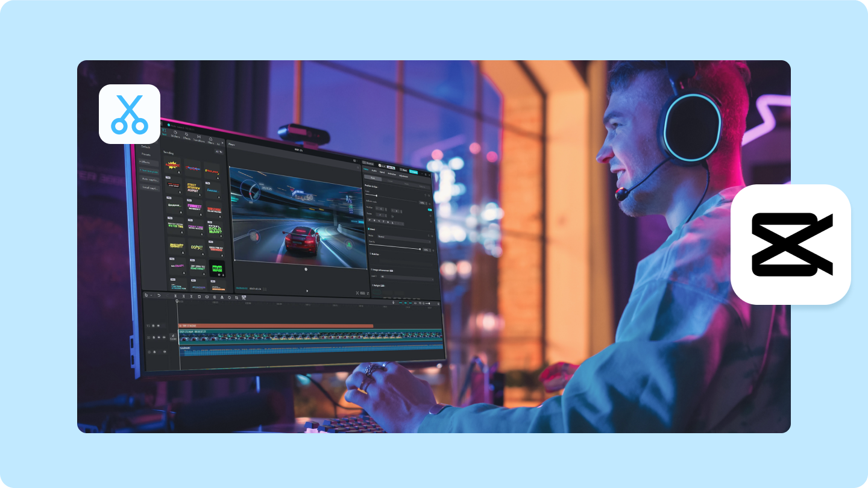Select Default in the text sidebar
Viewport: 868px width, 488px height.
tap(146, 146)
